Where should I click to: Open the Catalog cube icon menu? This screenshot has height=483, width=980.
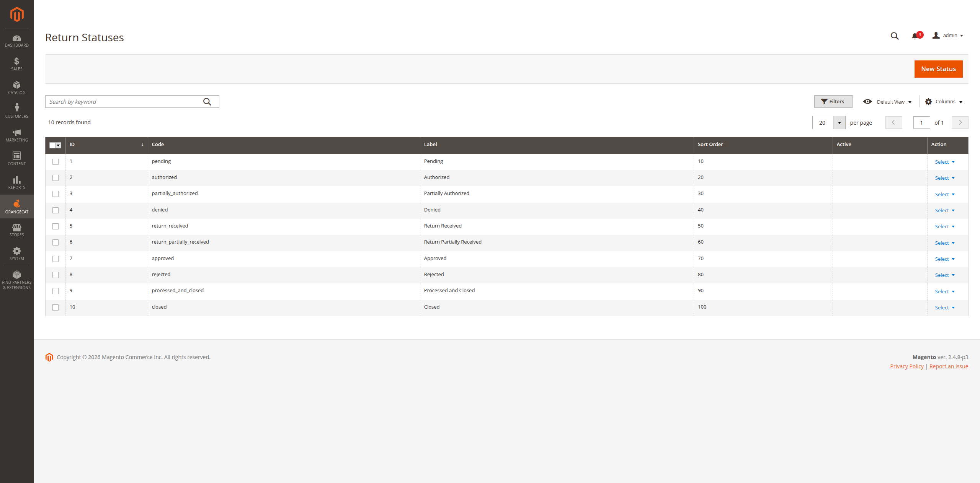click(16, 88)
